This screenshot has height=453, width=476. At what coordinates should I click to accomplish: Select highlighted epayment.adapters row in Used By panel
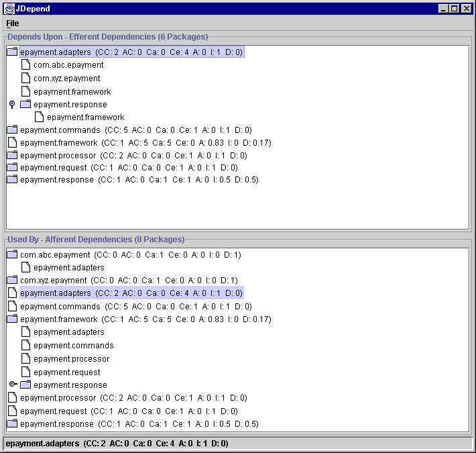tap(131, 293)
